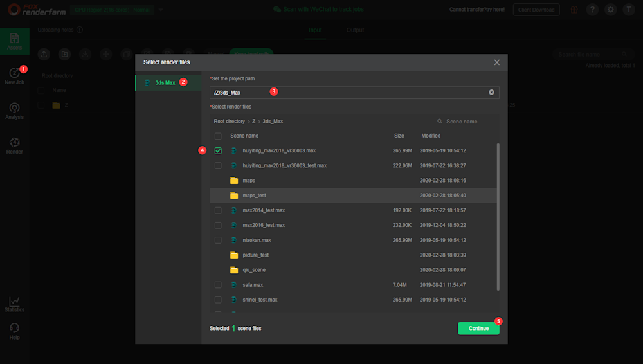
Task: Click the uploading notes info icon
Action: coord(80,30)
